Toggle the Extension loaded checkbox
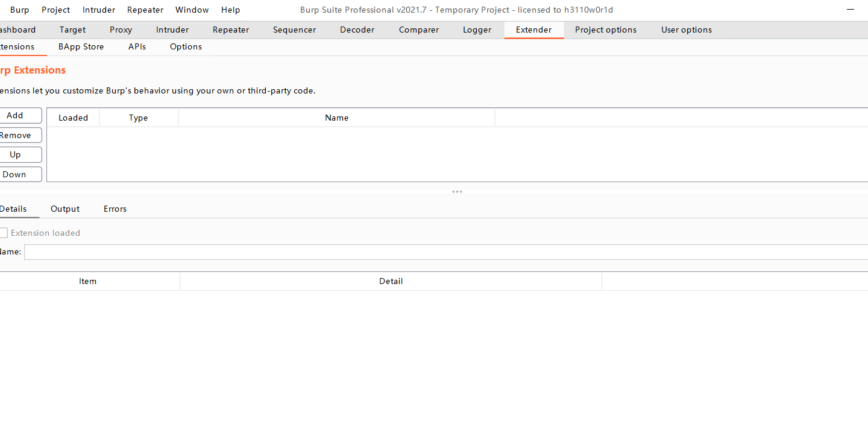The width and height of the screenshot is (868, 436). (x=4, y=233)
